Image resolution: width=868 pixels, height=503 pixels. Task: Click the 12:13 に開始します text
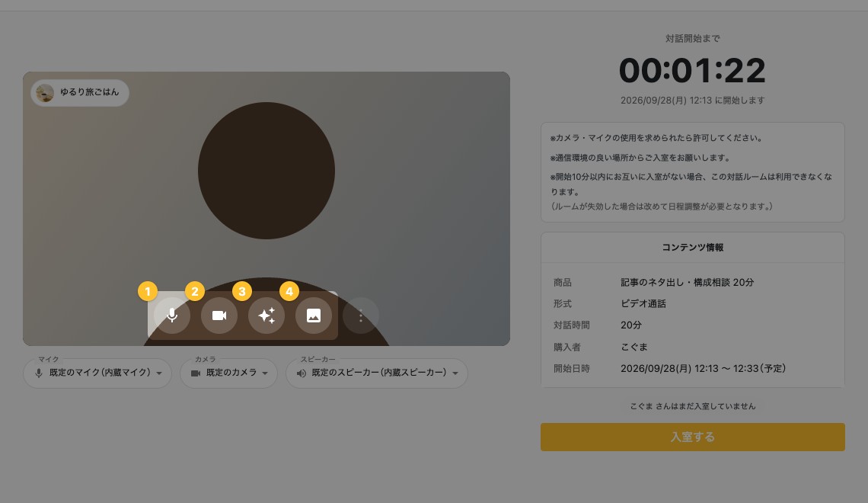pyautogui.click(x=693, y=101)
